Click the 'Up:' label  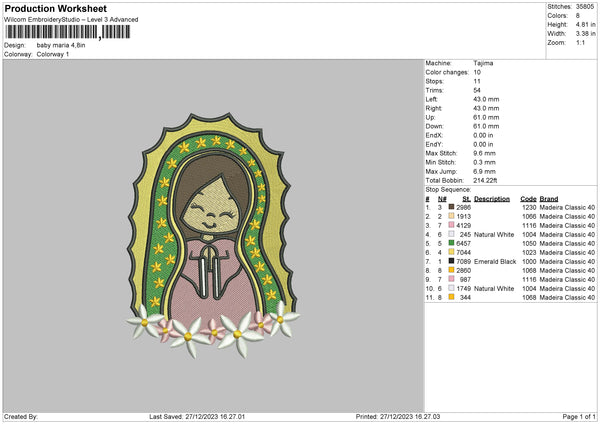coord(430,117)
